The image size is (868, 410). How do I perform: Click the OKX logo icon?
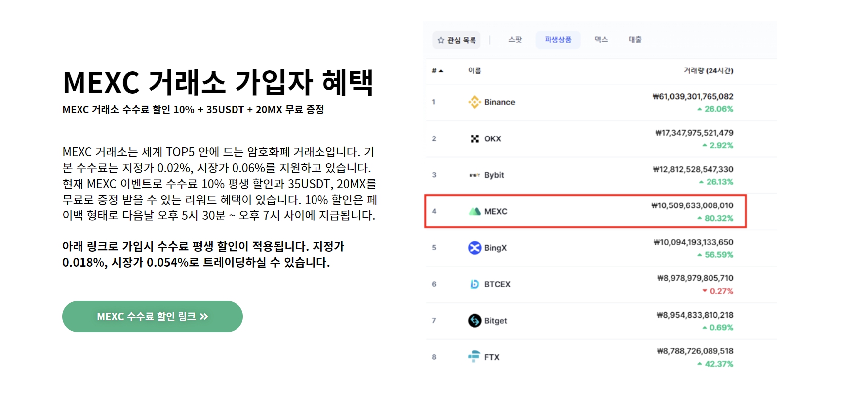(474, 138)
